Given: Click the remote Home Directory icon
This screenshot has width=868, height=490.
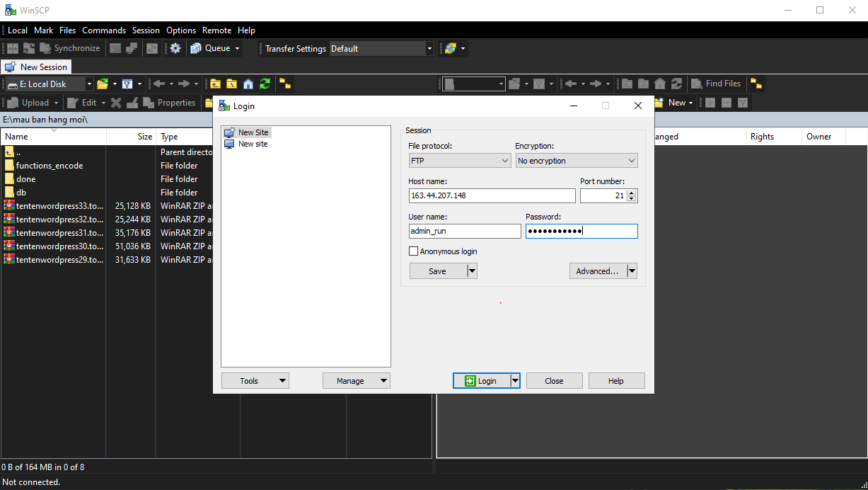Looking at the screenshot, I should (660, 84).
